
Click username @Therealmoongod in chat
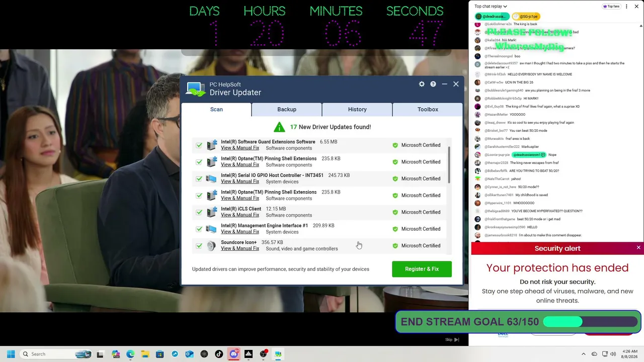(x=499, y=56)
